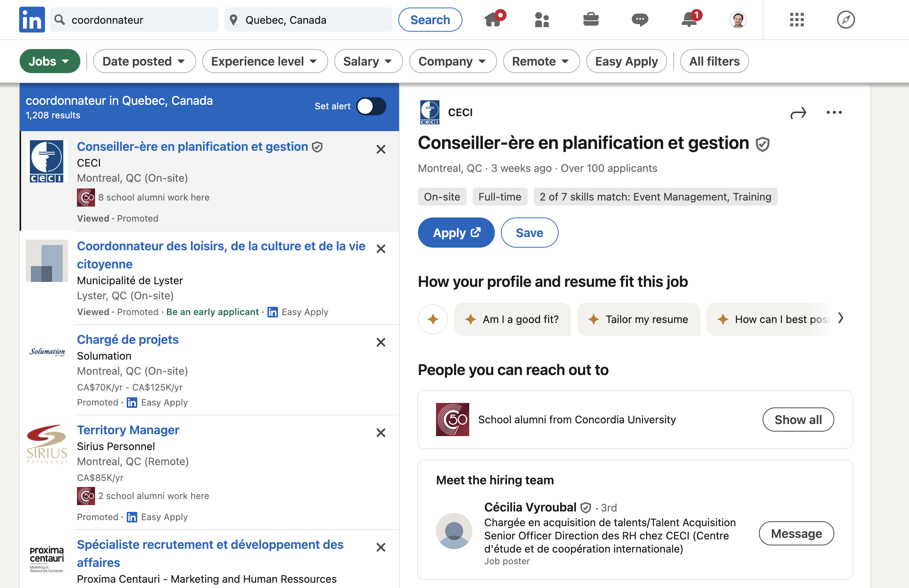
Task: Apply to the CECI job
Action: click(x=456, y=233)
